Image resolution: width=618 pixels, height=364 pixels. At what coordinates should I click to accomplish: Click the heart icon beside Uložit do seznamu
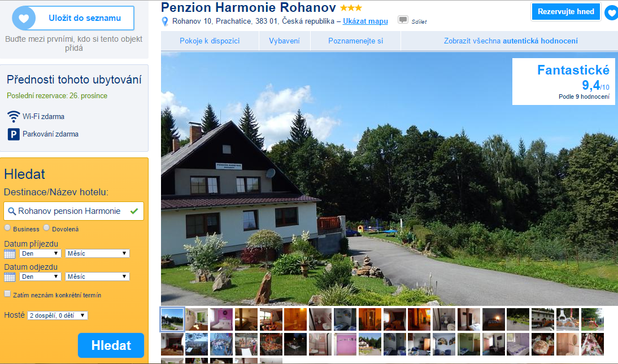pos(24,18)
